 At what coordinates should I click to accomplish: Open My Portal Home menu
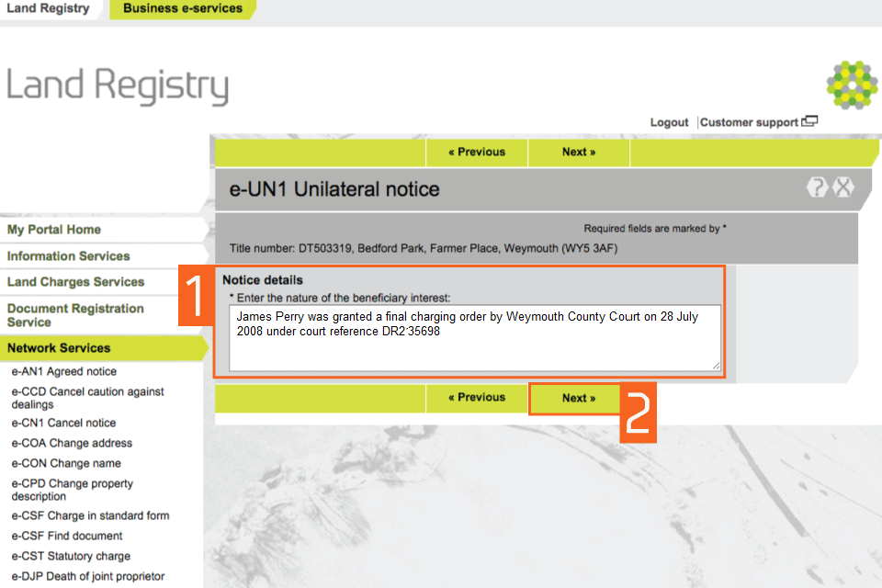[x=54, y=230]
